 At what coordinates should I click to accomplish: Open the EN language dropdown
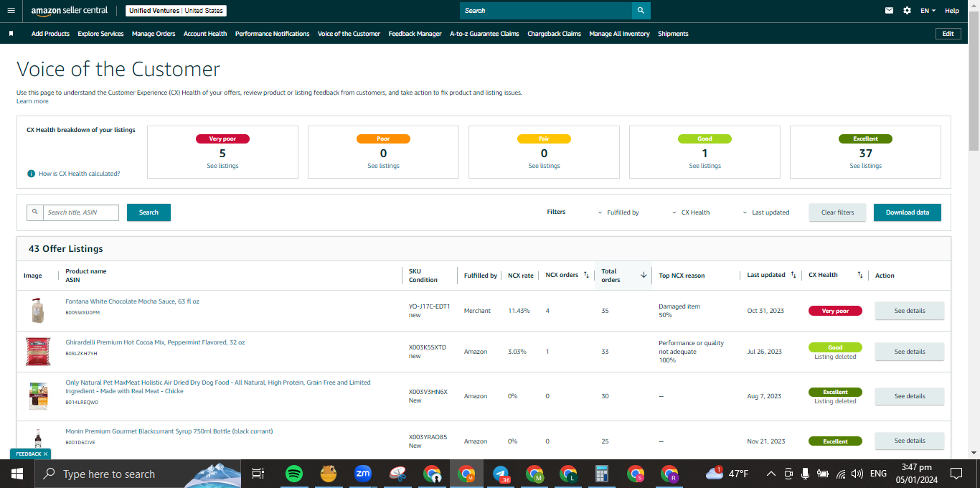(928, 11)
